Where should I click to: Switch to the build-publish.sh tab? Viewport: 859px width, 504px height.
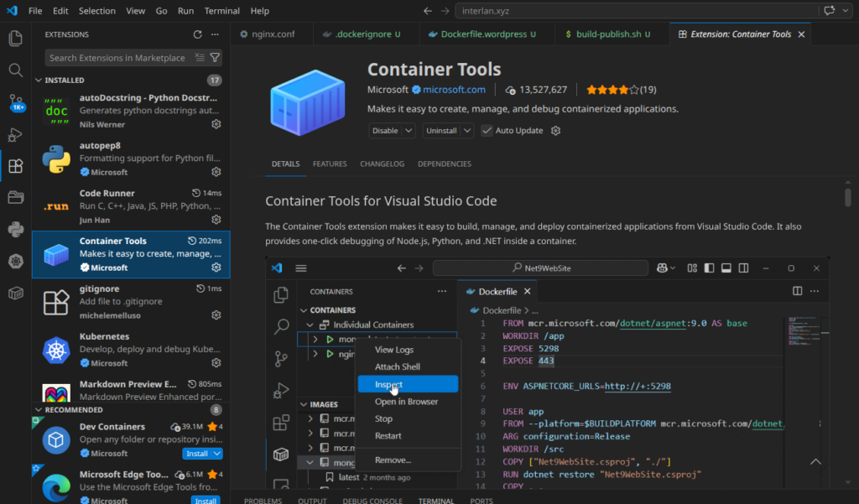point(612,34)
